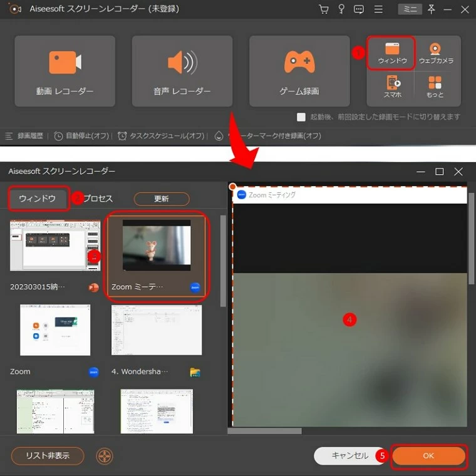Select the Zoom app window thumbnail
476x476 pixels.
55,330
